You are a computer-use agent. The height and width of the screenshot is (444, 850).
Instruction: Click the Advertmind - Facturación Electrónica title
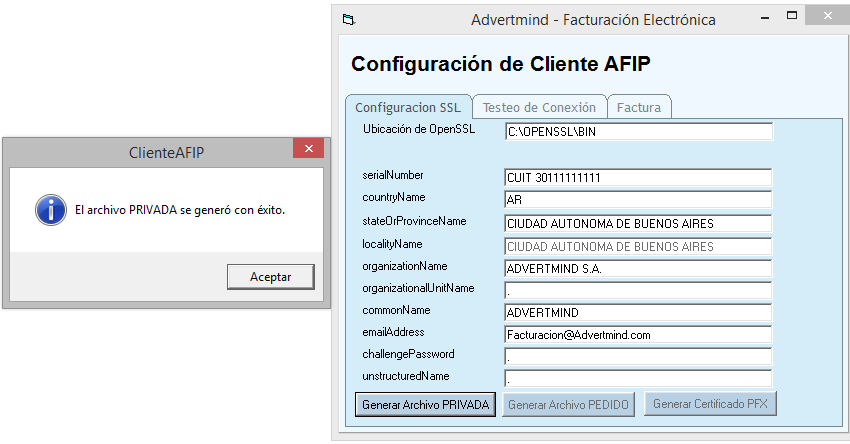[x=593, y=20]
